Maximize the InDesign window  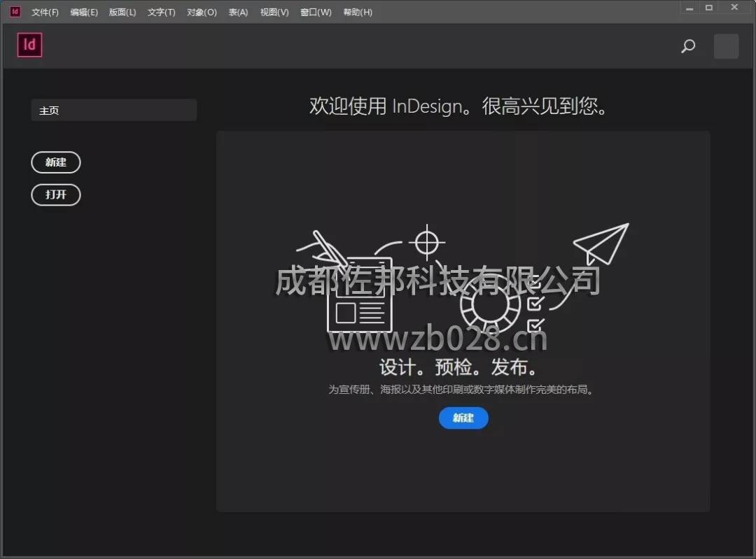708,8
